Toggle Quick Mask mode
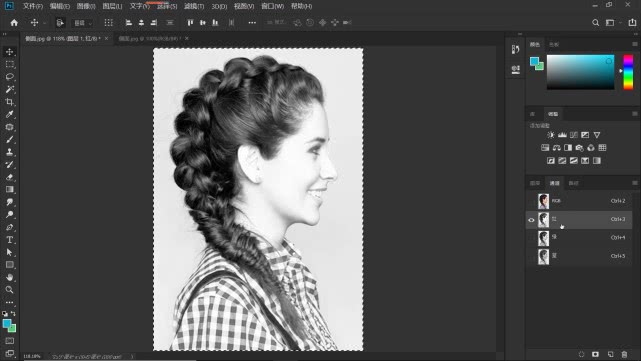 (x=9, y=341)
